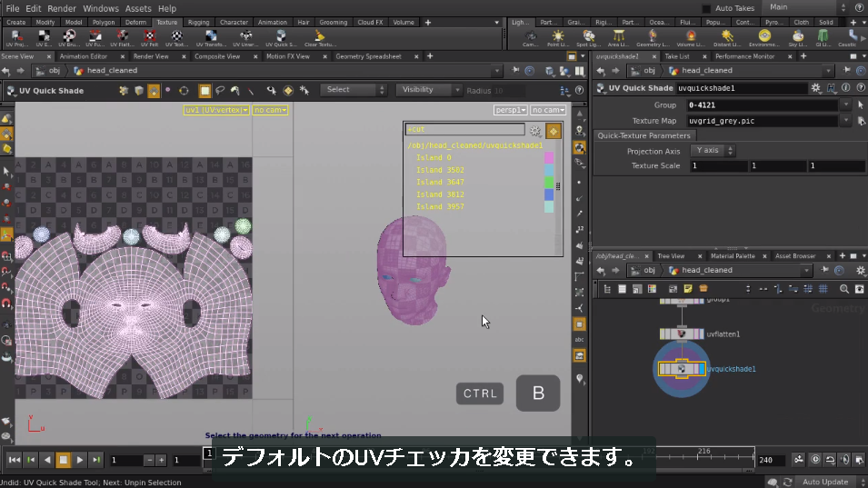Click the Sky Light shelf icon
Screen dimensions: 868x488
tap(798, 37)
